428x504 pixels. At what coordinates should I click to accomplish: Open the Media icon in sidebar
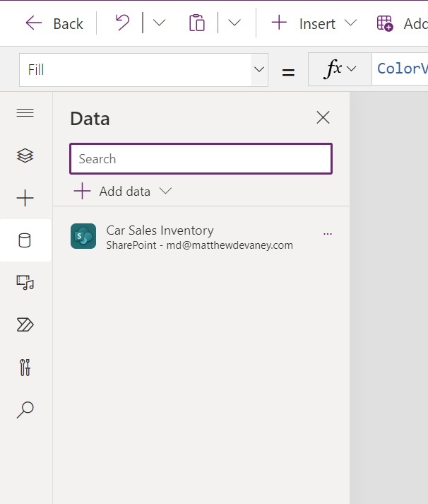point(25,283)
